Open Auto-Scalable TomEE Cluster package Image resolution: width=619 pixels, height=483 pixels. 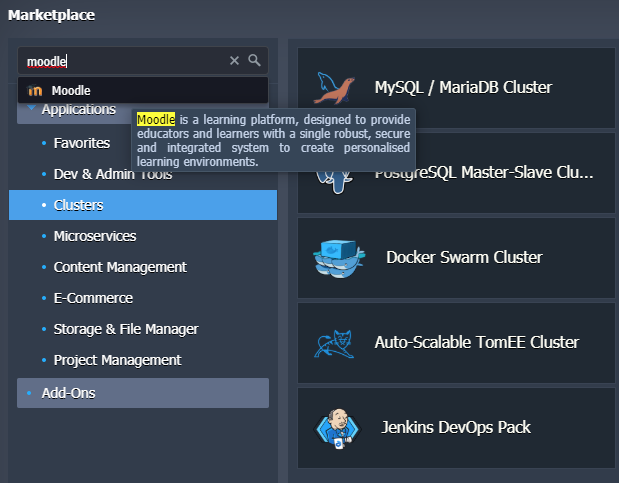click(x=456, y=343)
